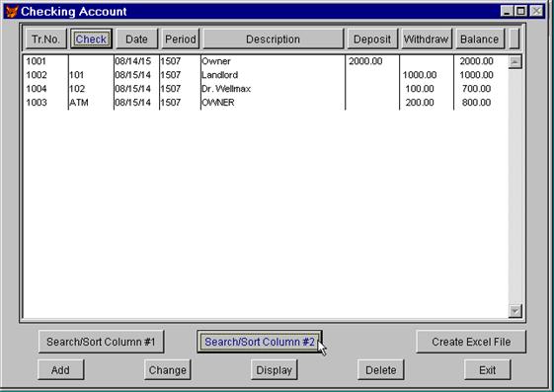
Task: Click the Balance column header
Action: pos(480,39)
